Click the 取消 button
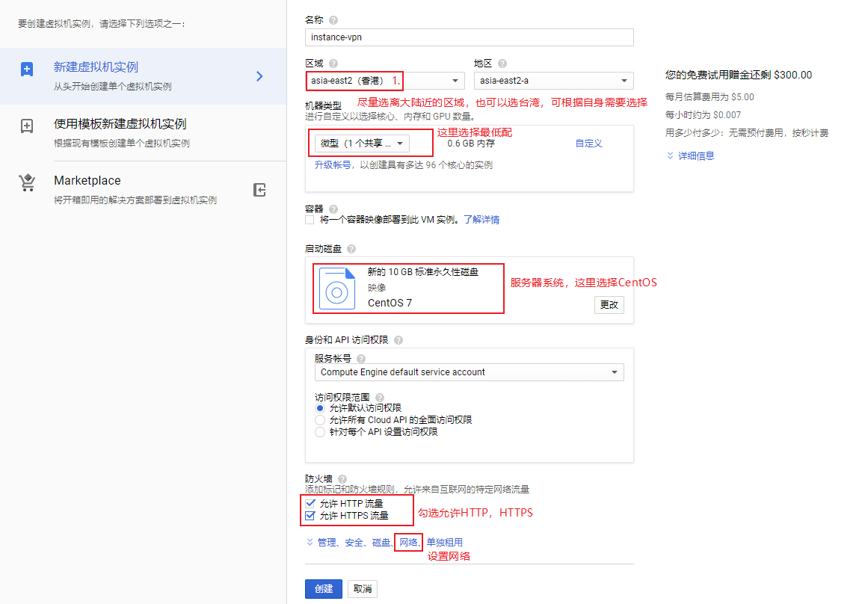 click(x=363, y=589)
